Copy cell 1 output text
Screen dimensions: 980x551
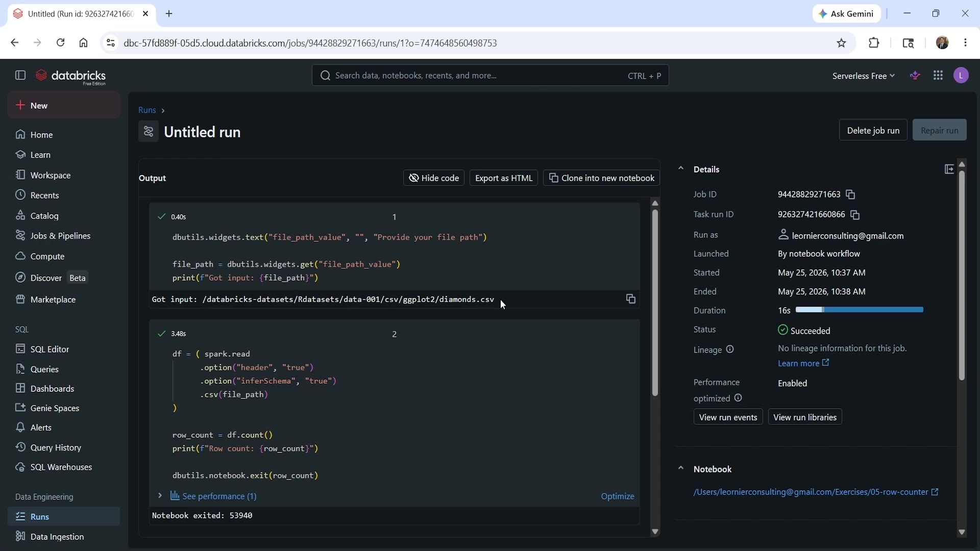[x=631, y=299]
